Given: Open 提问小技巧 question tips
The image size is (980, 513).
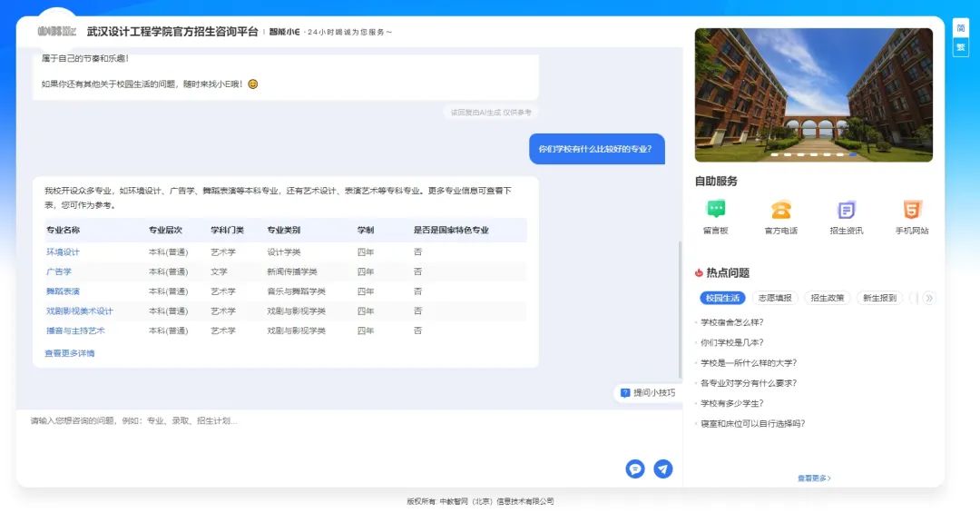Looking at the screenshot, I should pos(648,393).
